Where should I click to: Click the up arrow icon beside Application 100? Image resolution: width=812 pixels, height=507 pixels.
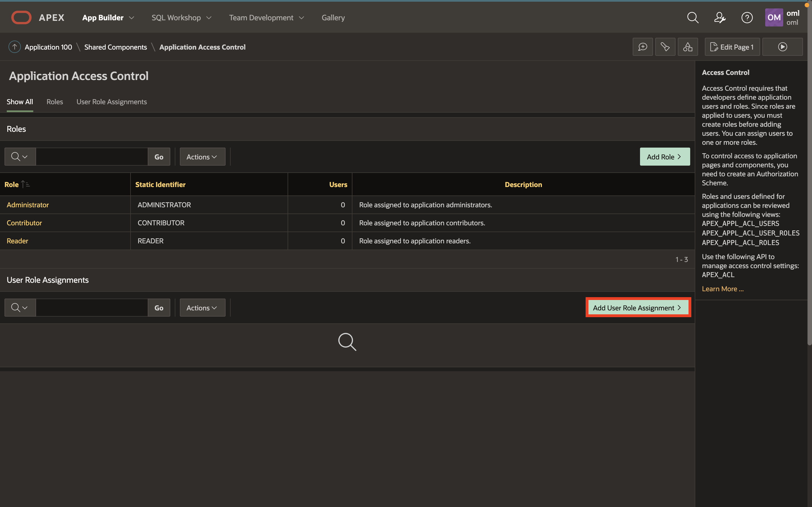point(14,47)
